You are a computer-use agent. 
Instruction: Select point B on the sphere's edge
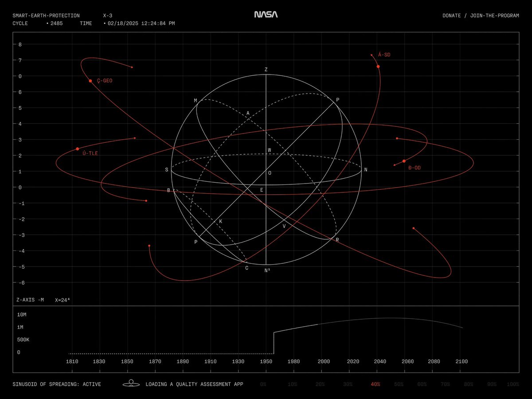tap(168, 191)
